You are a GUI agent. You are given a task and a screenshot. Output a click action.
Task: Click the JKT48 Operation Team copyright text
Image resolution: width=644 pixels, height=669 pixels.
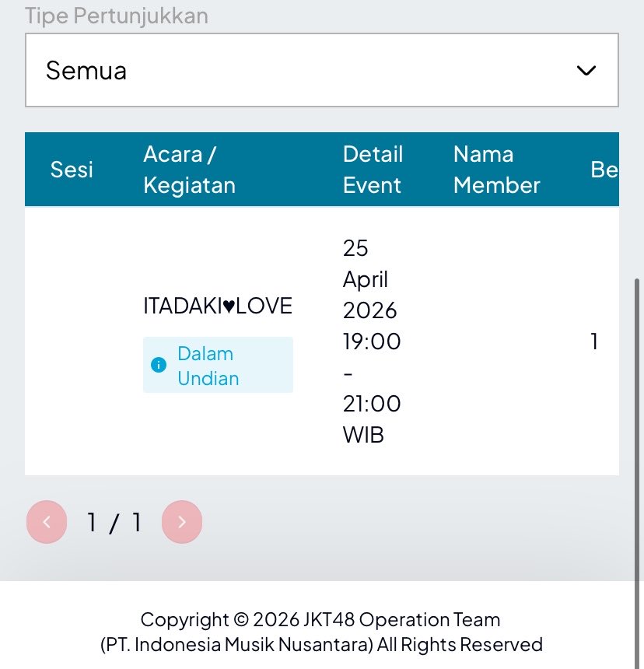point(320,632)
